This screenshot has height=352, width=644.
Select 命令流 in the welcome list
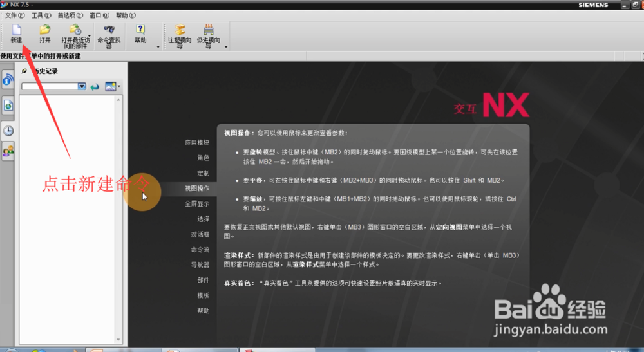[200, 250]
